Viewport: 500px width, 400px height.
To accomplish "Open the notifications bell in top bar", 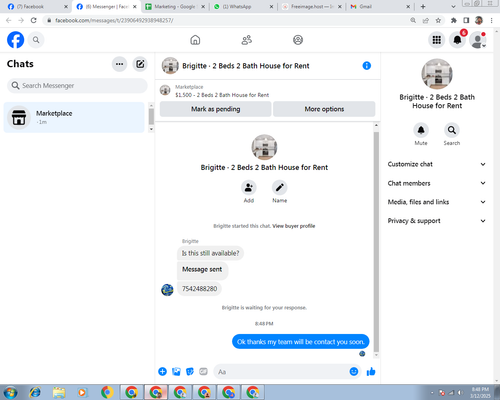I will coord(457,40).
